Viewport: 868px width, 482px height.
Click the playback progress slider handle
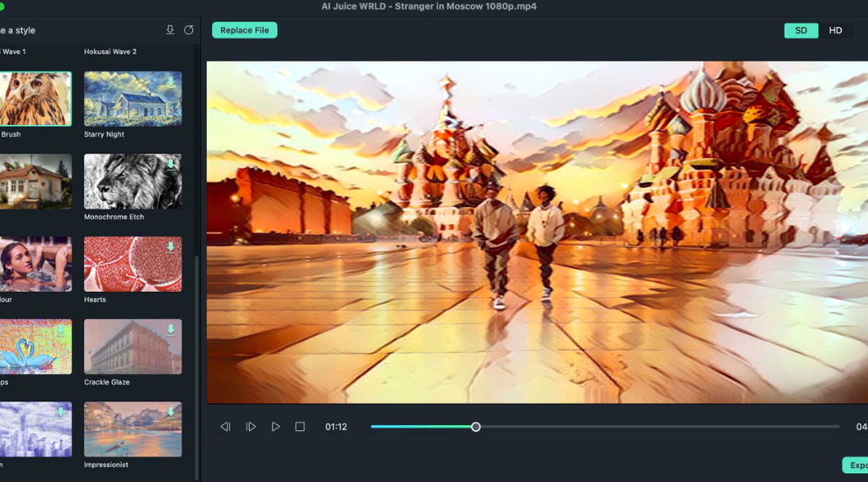click(x=475, y=427)
